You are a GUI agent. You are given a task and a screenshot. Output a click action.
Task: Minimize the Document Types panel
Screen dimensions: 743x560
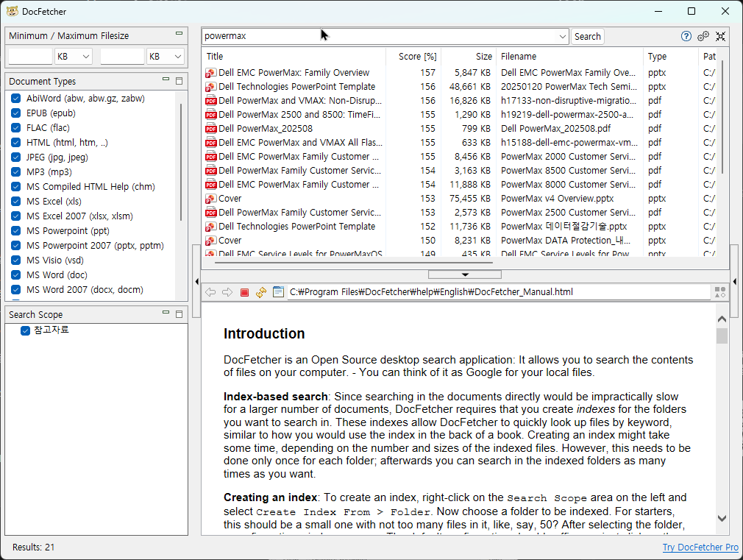pos(166,79)
